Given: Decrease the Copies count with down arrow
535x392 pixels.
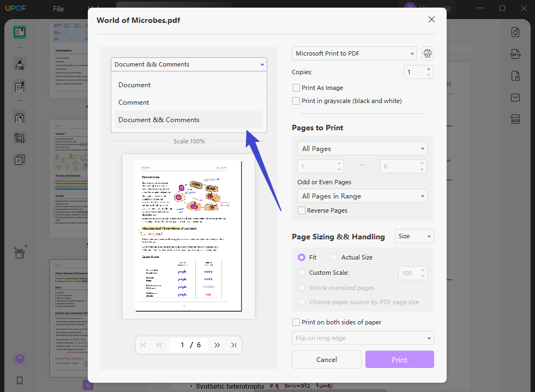Looking at the screenshot, I should click(429, 75).
